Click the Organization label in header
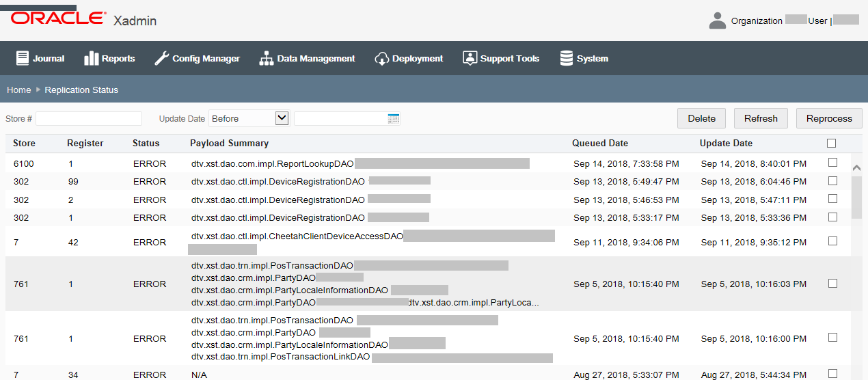868x380 pixels. (757, 21)
